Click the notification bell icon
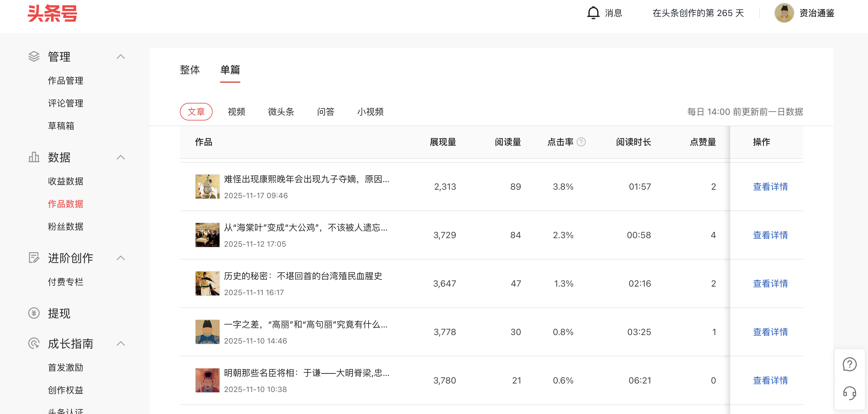 coord(593,13)
